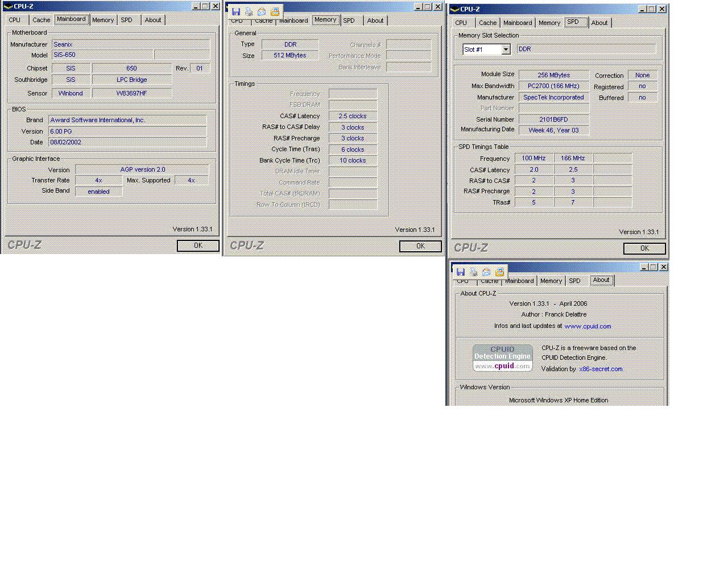Close the Mainboard CPU-Z window
This screenshot has height=582, width=728.
[x=215, y=6]
